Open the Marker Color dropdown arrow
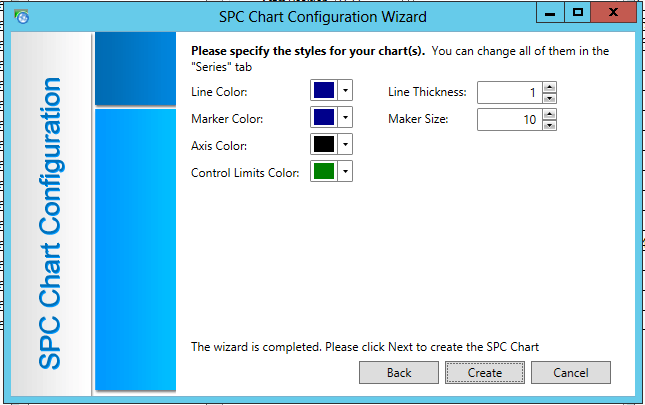This screenshot has height=405, width=645. tap(345, 118)
